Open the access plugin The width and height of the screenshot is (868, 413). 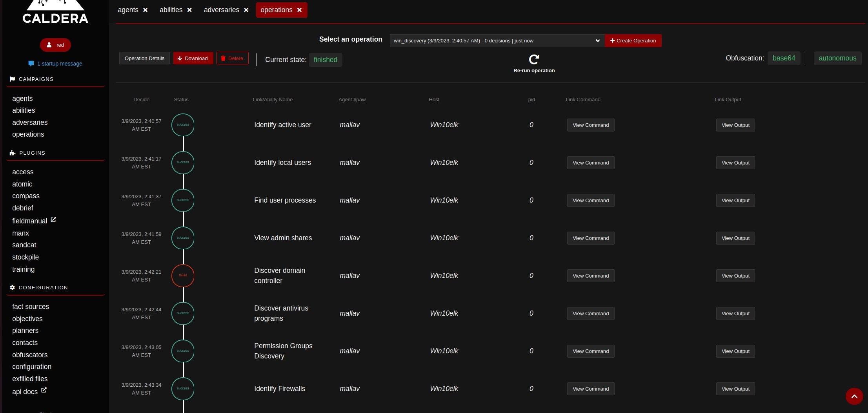(23, 172)
